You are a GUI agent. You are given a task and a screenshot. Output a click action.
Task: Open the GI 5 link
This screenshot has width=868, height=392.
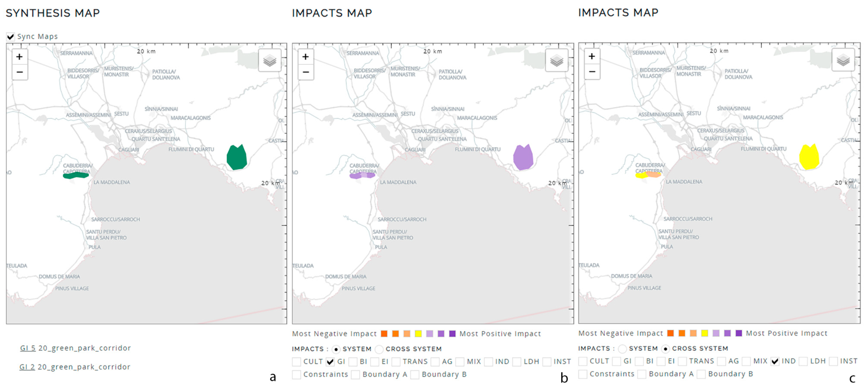[28, 348]
